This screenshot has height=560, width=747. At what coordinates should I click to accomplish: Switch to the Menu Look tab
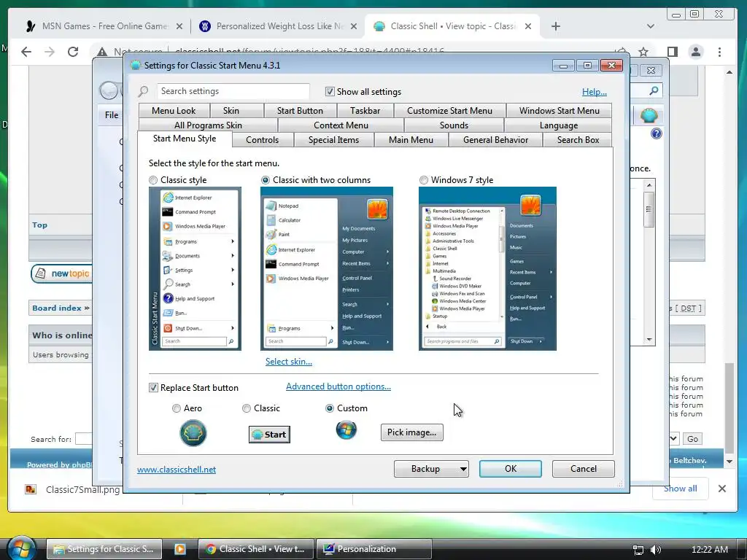tap(174, 111)
